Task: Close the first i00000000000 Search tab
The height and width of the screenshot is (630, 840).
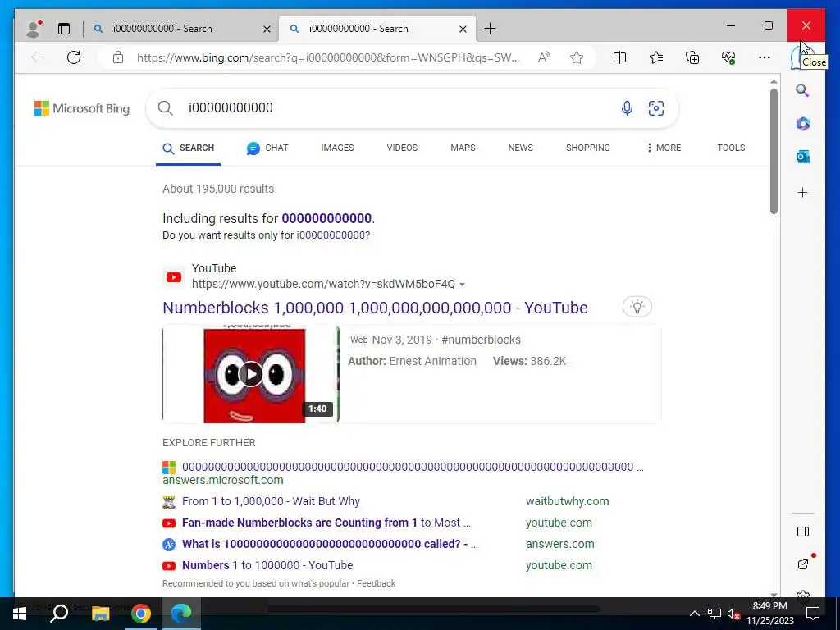Action: coord(267,29)
